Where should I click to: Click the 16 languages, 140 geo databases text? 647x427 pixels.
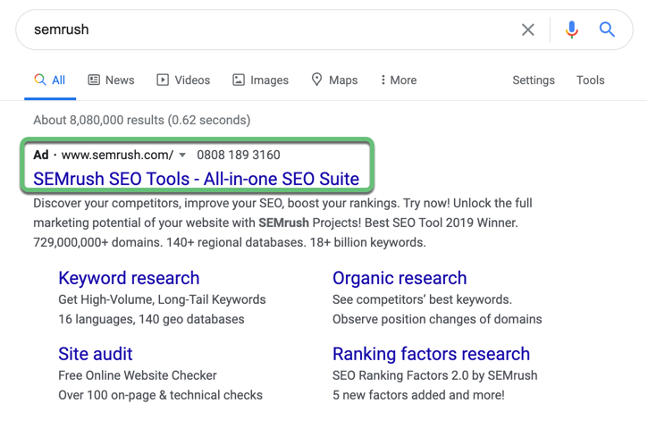151,319
